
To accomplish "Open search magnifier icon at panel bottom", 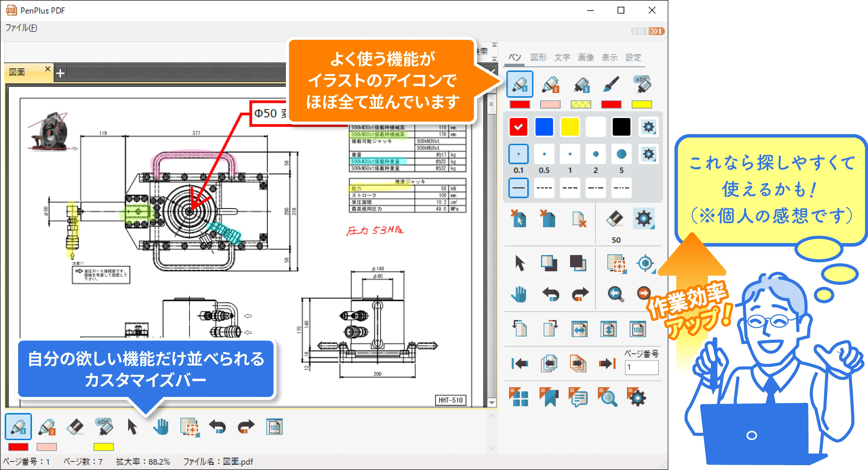I will (x=607, y=397).
